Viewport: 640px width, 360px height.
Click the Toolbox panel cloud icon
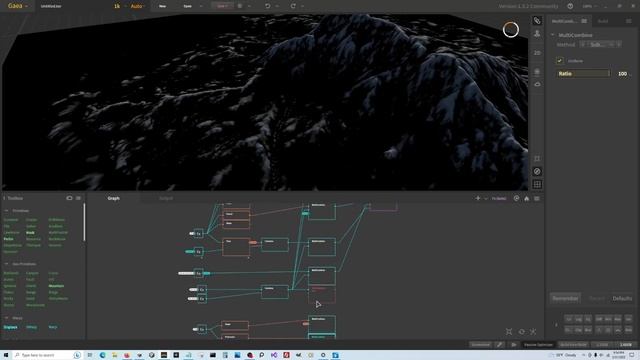pos(69,198)
